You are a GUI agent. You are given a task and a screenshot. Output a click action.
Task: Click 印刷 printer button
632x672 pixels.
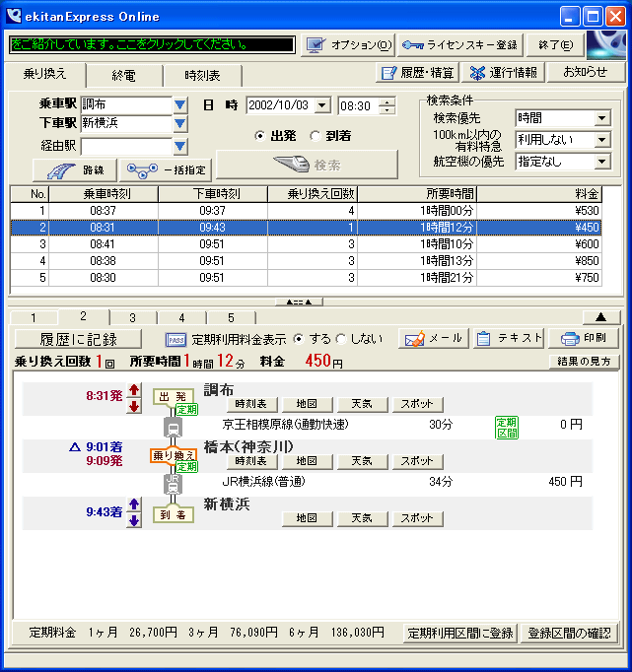click(x=584, y=339)
